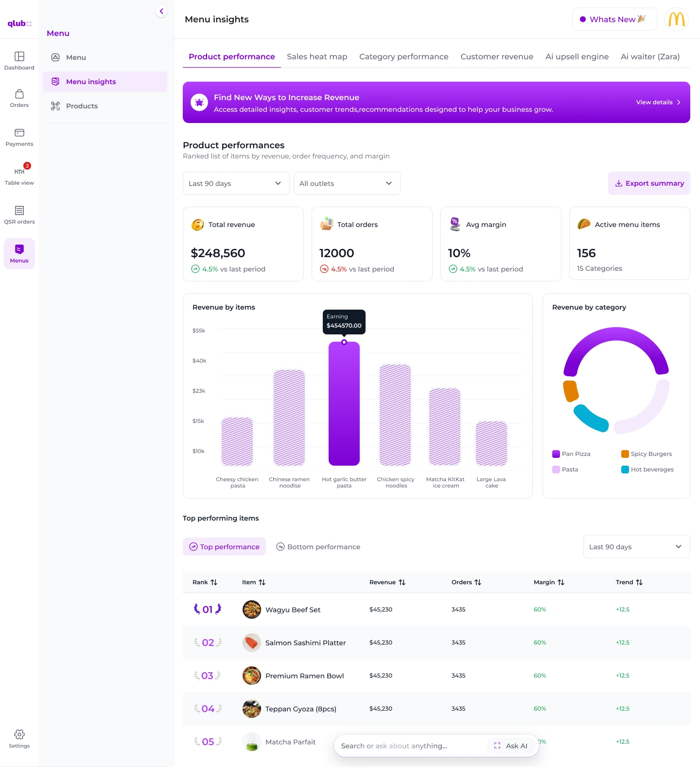Select the Product performance tab
The width and height of the screenshot is (700, 767).
[x=232, y=56]
